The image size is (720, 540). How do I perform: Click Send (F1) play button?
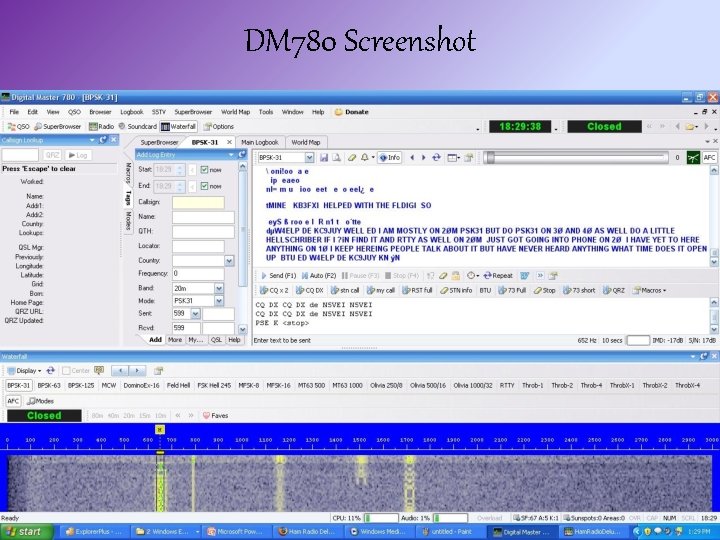click(278, 276)
